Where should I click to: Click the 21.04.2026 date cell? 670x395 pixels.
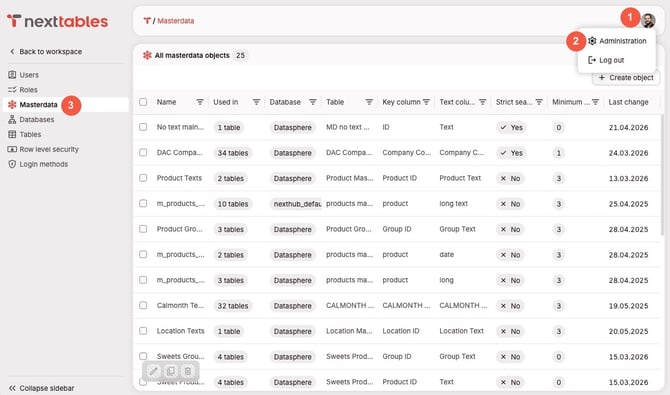(x=628, y=127)
